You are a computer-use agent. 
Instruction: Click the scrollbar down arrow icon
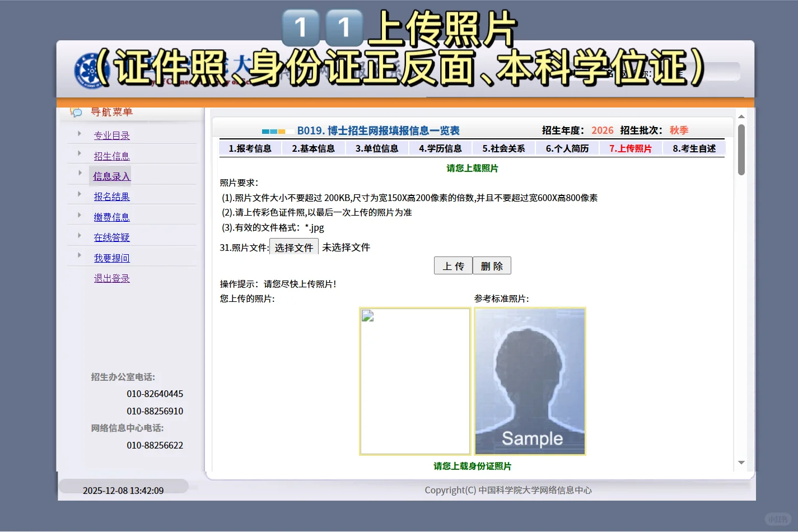click(741, 464)
